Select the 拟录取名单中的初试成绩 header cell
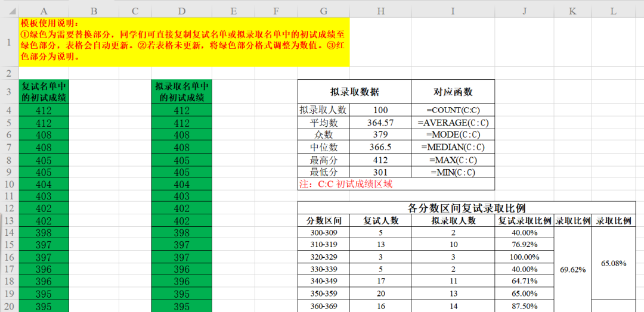The width and height of the screenshot is (644, 312). pyautogui.click(x=181, y=92)
